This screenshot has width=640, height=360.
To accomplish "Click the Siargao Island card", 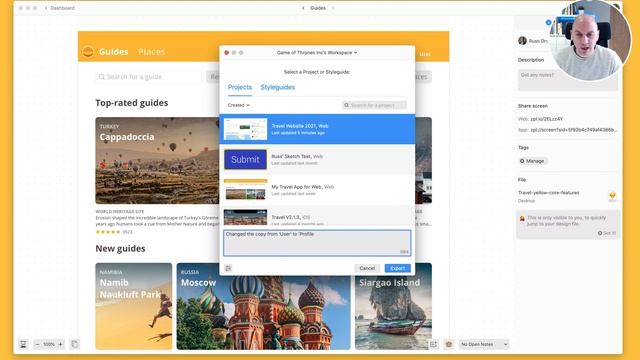I will coord(393,306).
